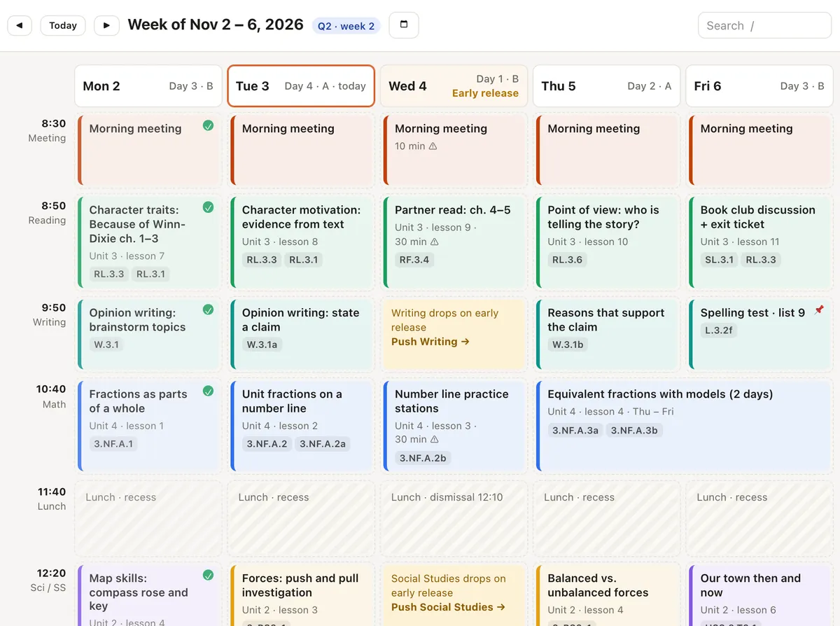Go to the previous week arrow
This screenshot has width=840, height=626.
pyautogui.click(x=20, y=25)
